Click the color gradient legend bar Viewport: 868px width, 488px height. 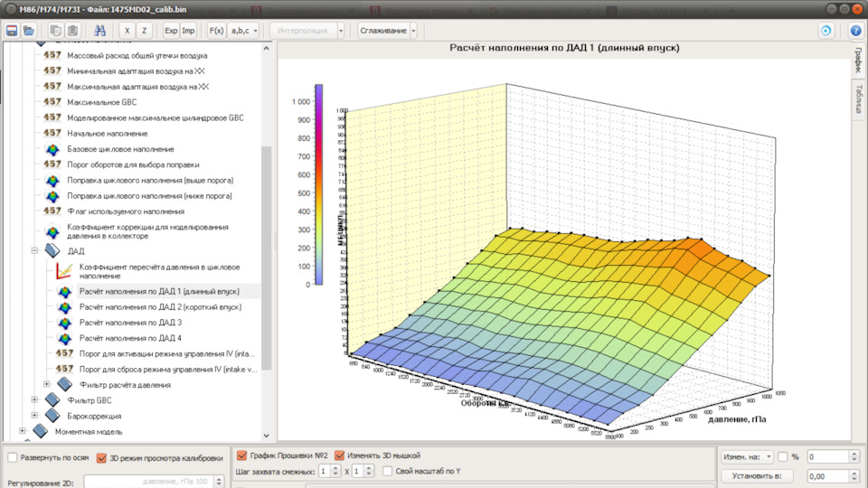tap(319, 184)
